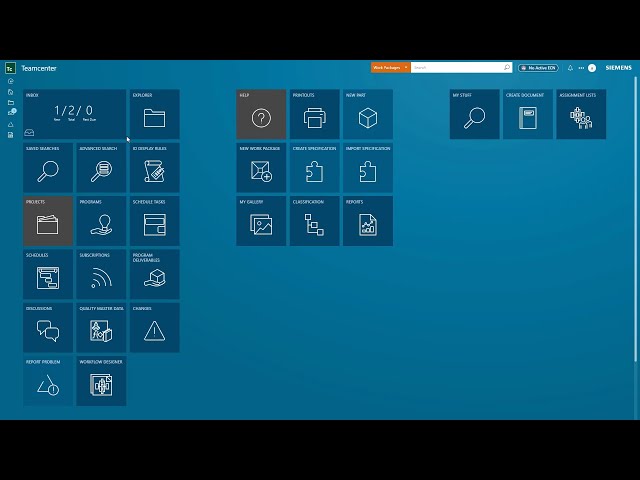Image resolution: width=640 pixels, height=480 pixels.
Task: Click the No Active ECN button
Action: (x=538, y=68)
